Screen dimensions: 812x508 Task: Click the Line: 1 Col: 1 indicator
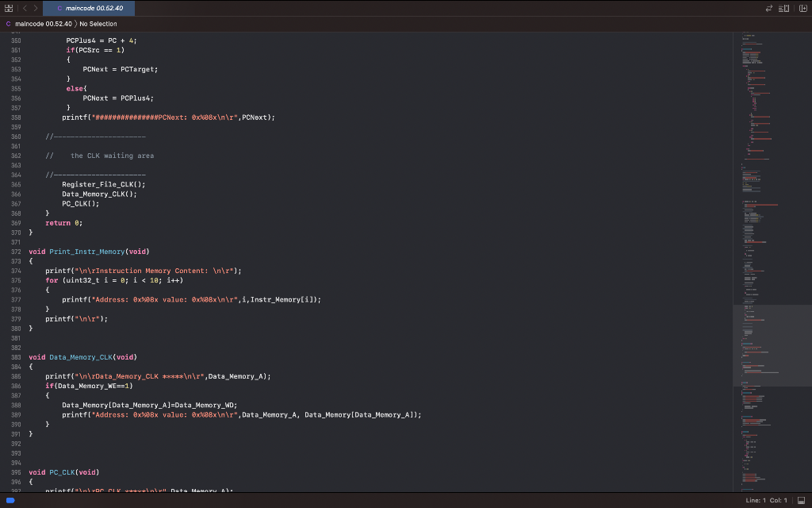[767, 500]
